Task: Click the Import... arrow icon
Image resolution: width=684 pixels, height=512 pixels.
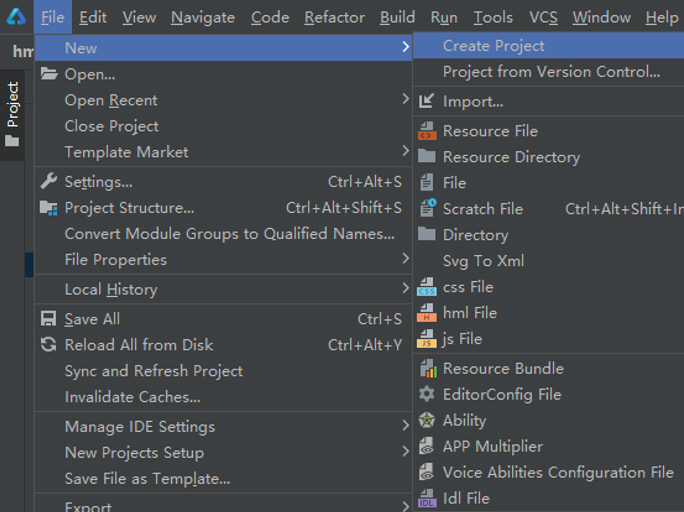Action: click(427, 101)
